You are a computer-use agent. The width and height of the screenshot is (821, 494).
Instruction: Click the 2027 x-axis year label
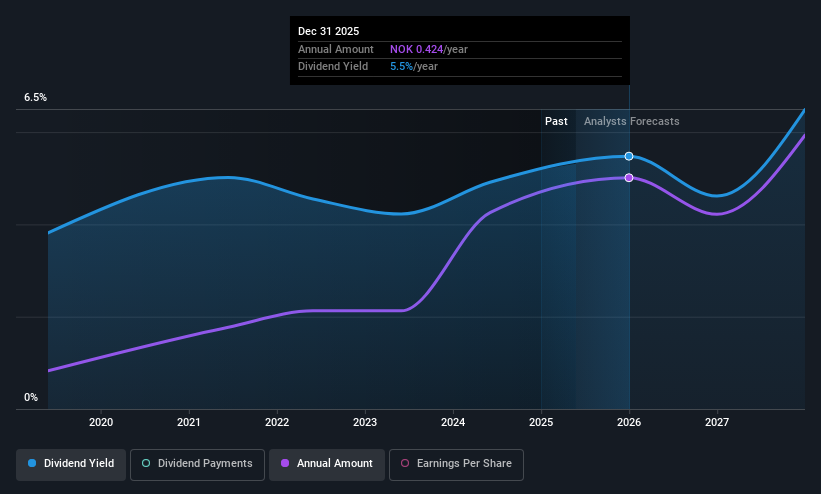(717, 422)
